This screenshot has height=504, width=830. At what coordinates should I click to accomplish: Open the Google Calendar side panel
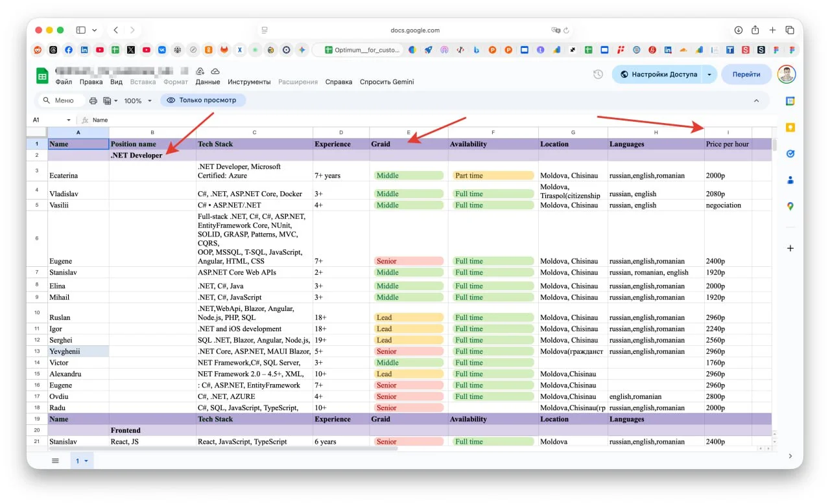pos(790,101)
